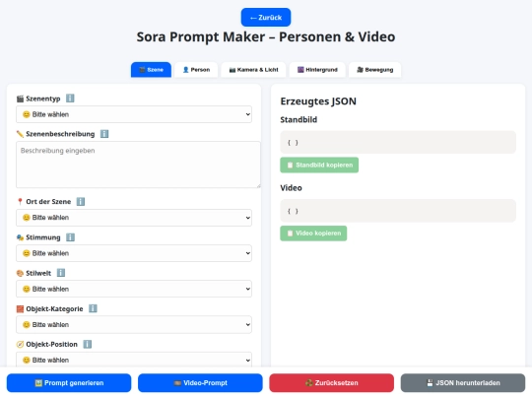Click the clapperboard icon beside Szenentyp

(20, 99)
